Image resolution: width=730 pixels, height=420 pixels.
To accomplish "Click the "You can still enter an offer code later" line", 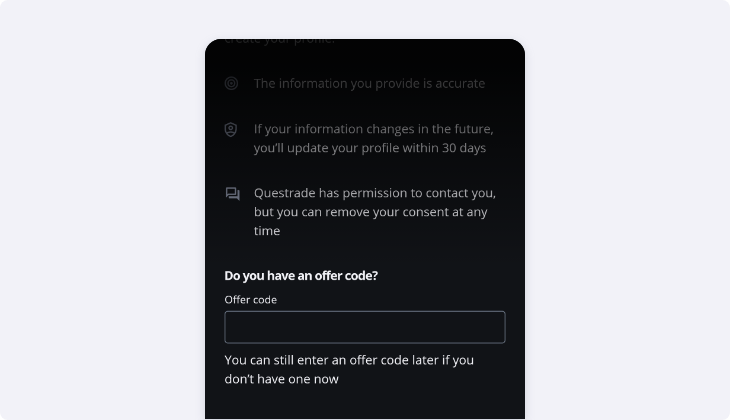I will pos(349,360).
